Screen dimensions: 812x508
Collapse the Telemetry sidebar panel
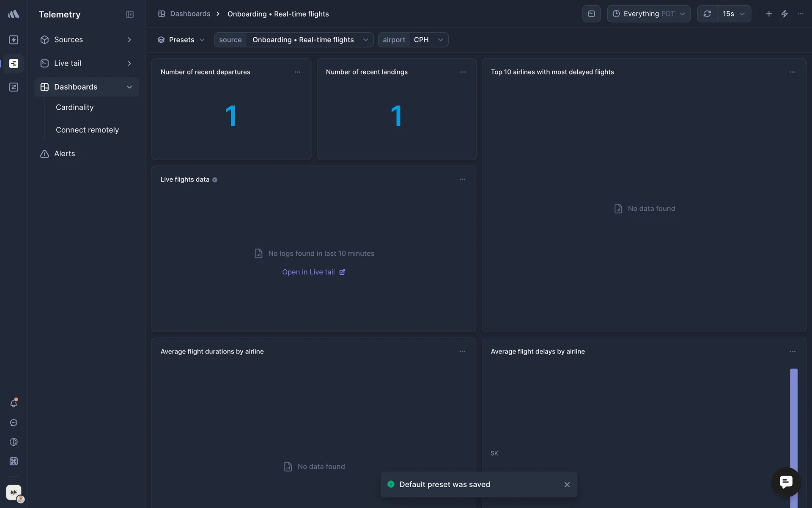(130, 14)
